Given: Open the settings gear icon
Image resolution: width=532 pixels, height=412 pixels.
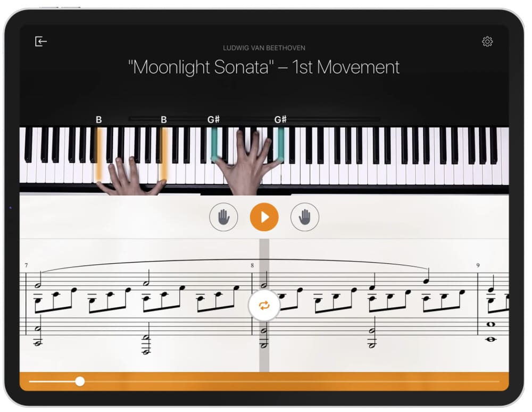Looking at the screenshot, I should (x=487, y=41).
